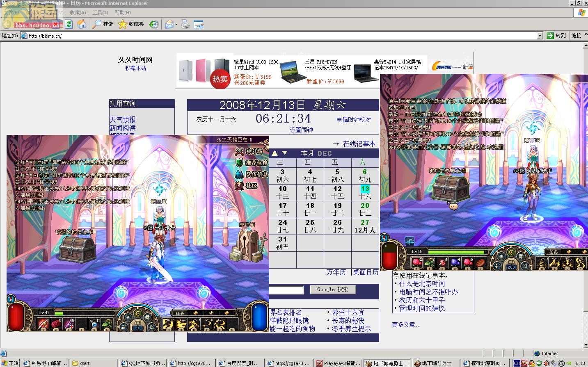
Task: Open the 养生十六宜 article link
Action: [x=348, y=312]
